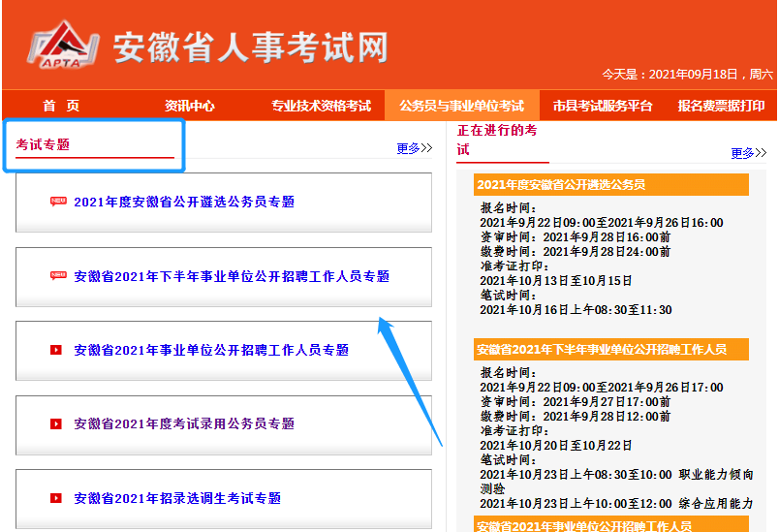Viewport: 779px width, 532px height.
Task: Click 更多>> next to 考试专题
Action: 415,148
